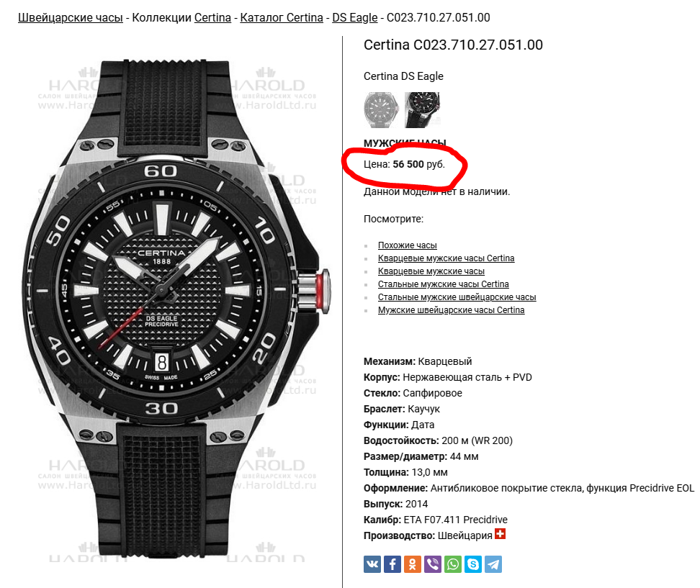Open the Швейцарские часы breadcrumb link

tap(71, 17)
